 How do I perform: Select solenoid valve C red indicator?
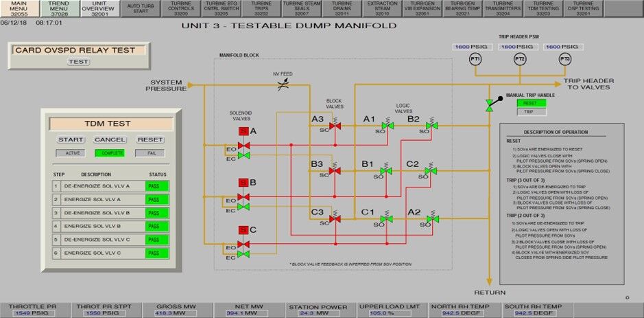coord(243,229)
